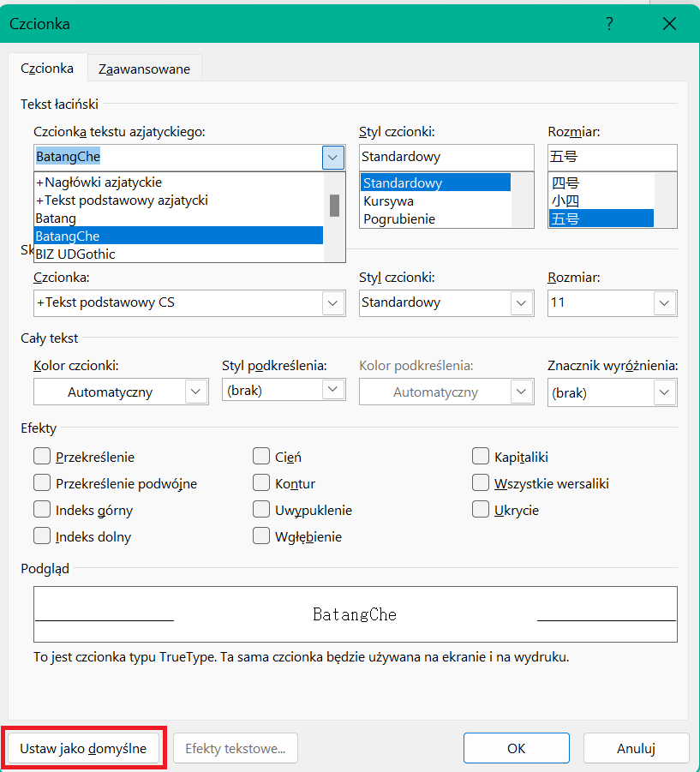Image resolution: width=700 pixels, height=772 pixels.
Task: Confirm with the OK button
Action: pyautogui.click(x=517, y=748)
